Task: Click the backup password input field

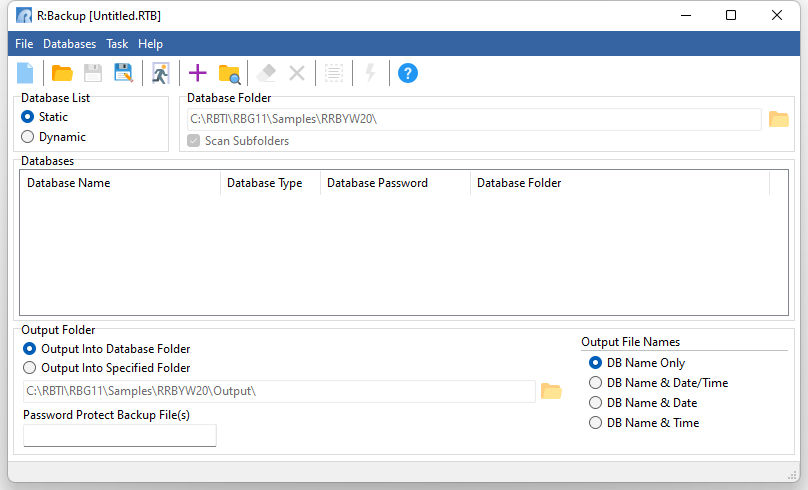Action: tap(120, 435)
